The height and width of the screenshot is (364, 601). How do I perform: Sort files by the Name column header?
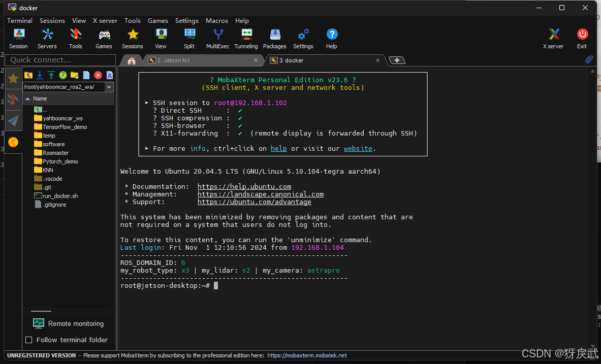click(68, 98)
